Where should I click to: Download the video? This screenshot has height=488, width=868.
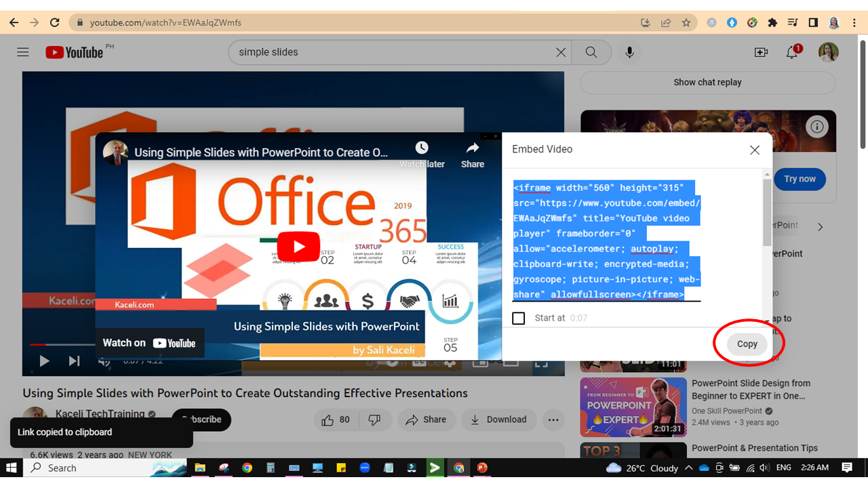click(498, 420)
